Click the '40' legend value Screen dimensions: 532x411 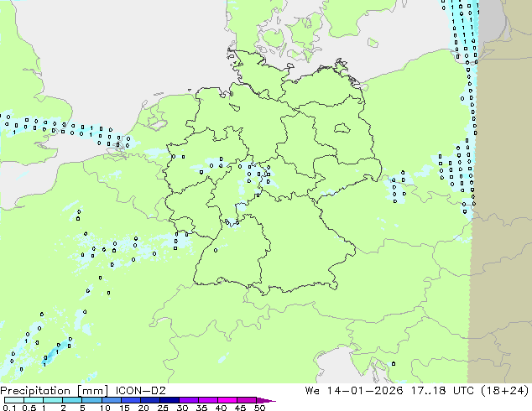221,408
